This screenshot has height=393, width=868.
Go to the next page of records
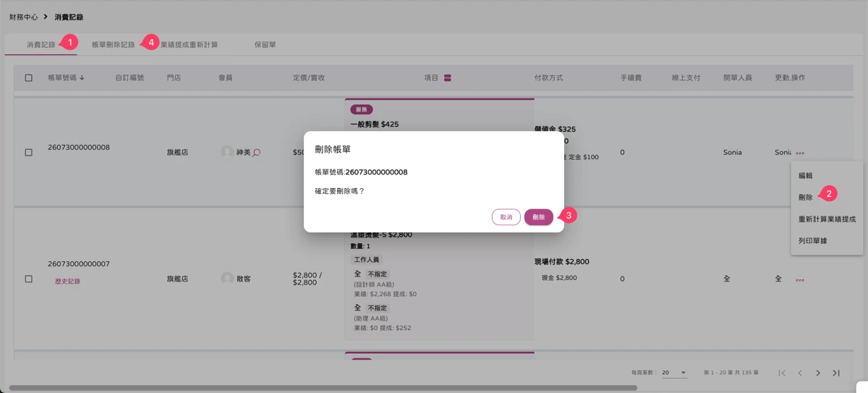(x=818, y=373)
